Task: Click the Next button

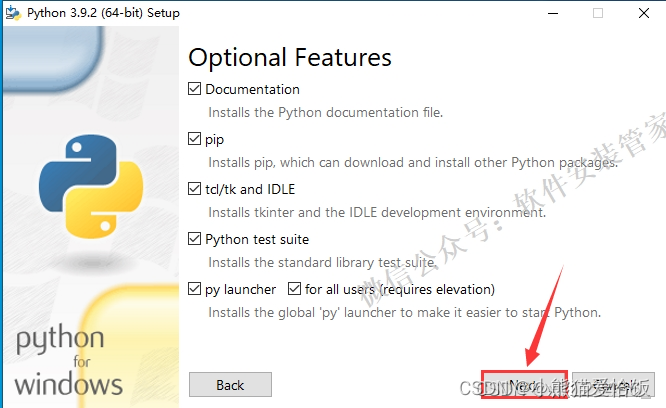Action: 525,385
